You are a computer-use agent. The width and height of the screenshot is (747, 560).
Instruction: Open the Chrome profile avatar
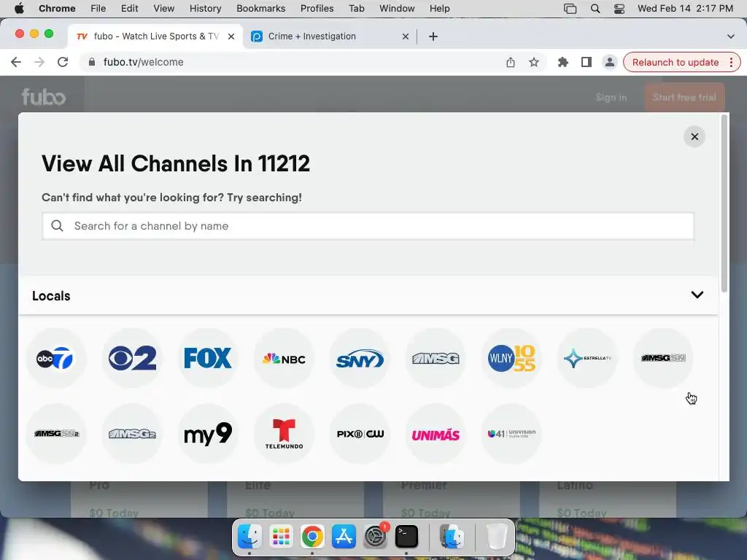pyautogui.click(x=609, y=62)
